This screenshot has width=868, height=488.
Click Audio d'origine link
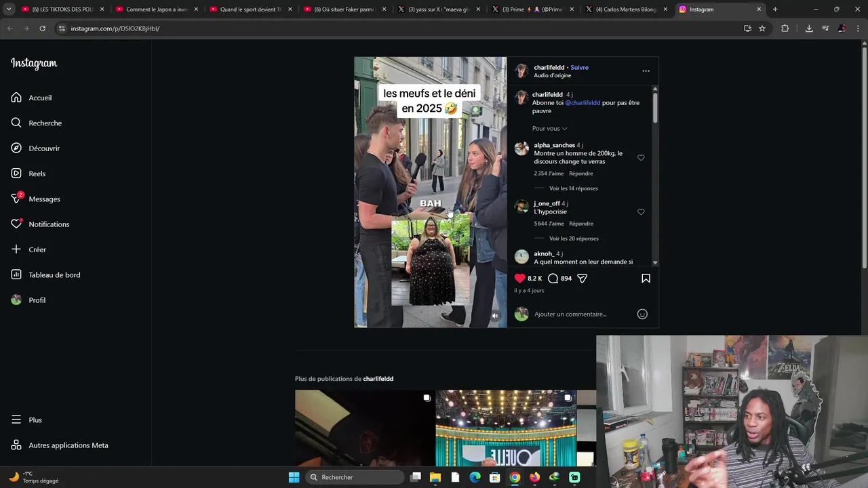[552, 75]
